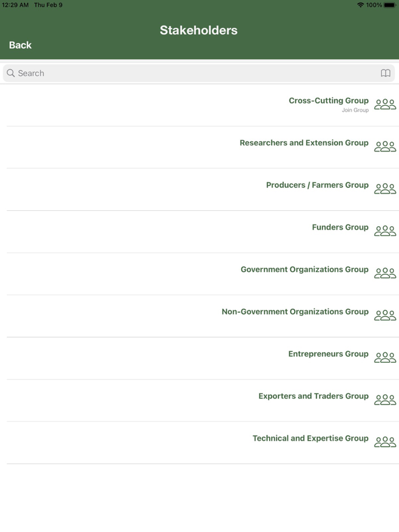Select the Entrepreneurs Group entry
Viewport: 399px width, 532px height.
(328, 354)
